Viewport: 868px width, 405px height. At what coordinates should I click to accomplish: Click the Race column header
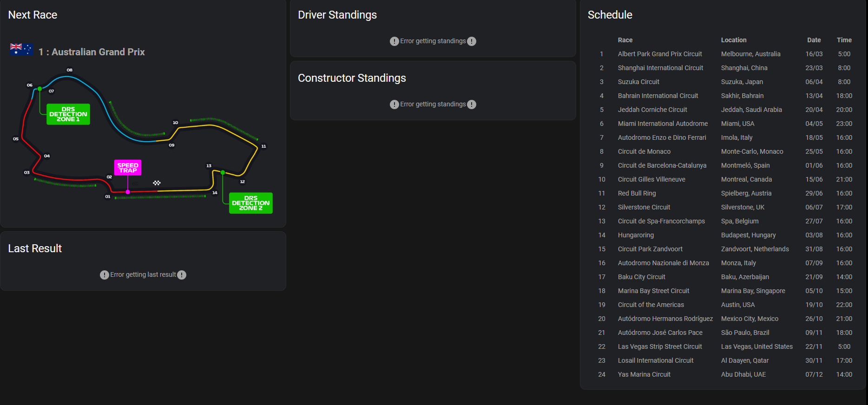(625, 40)
